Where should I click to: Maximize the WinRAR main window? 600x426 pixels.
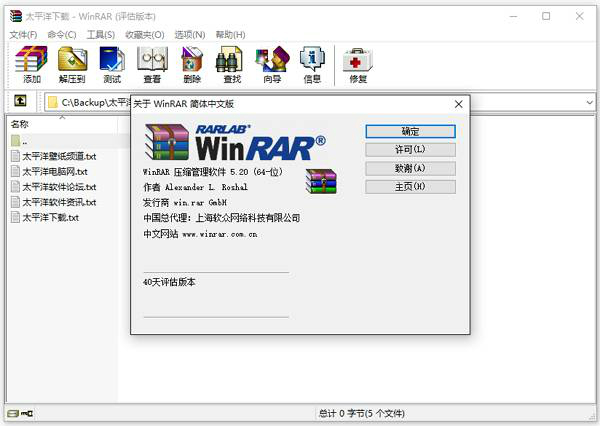[x=546, y=16]
